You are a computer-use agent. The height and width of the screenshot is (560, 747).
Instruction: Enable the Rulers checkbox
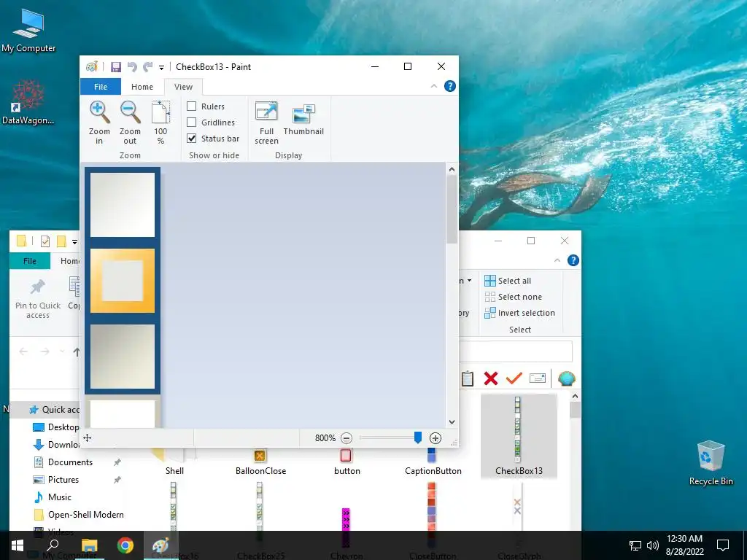(x=192, y=106)
